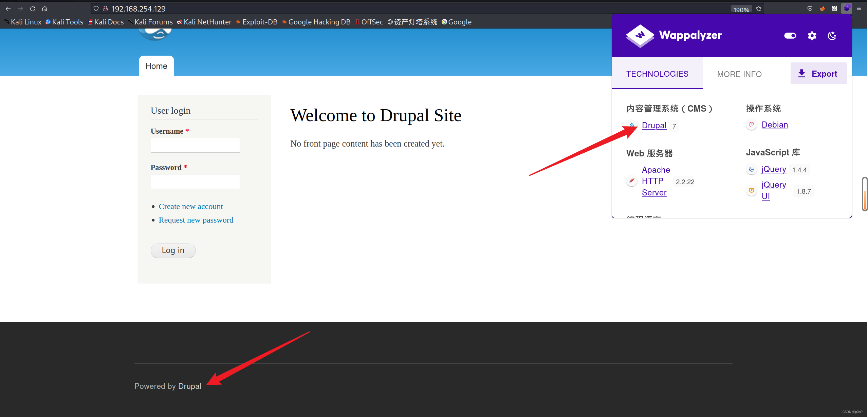This screenshot has height=417, width=868.
Task: Open the Exploit-DB bookmark
Action: click(x=260, y=22)
